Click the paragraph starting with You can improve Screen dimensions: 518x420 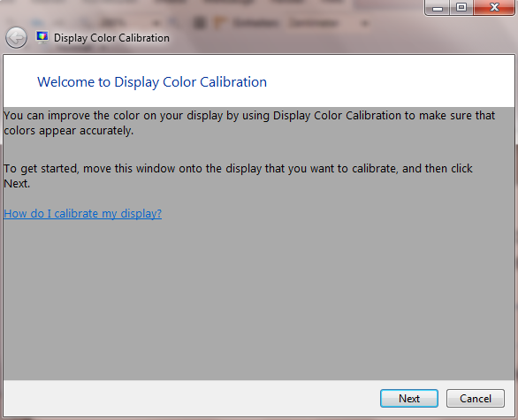tap(249, 123)
